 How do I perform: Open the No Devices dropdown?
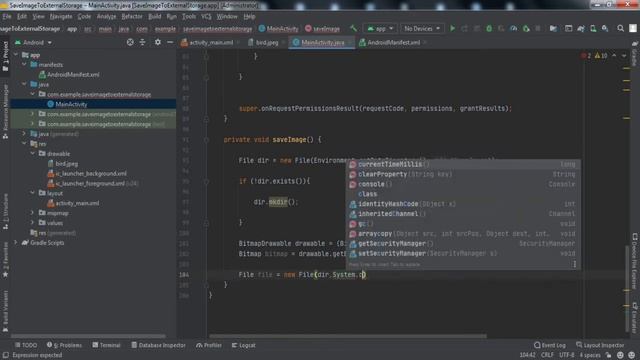point(422,29)
